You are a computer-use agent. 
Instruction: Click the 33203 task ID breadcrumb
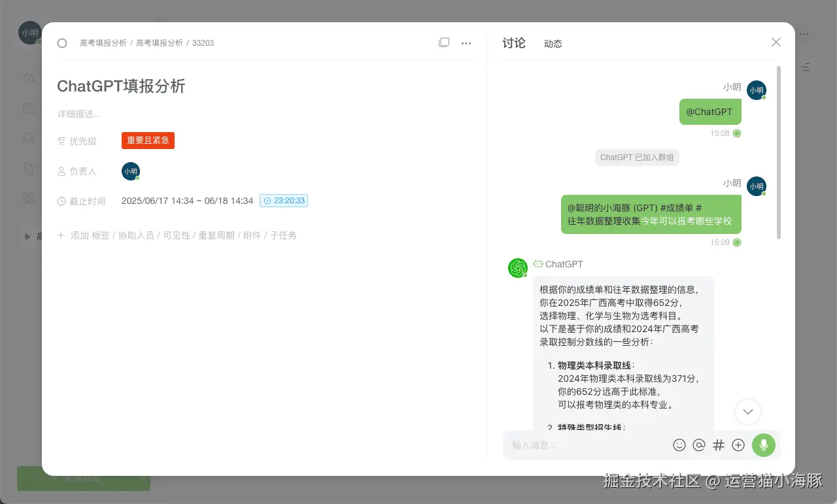203,43
